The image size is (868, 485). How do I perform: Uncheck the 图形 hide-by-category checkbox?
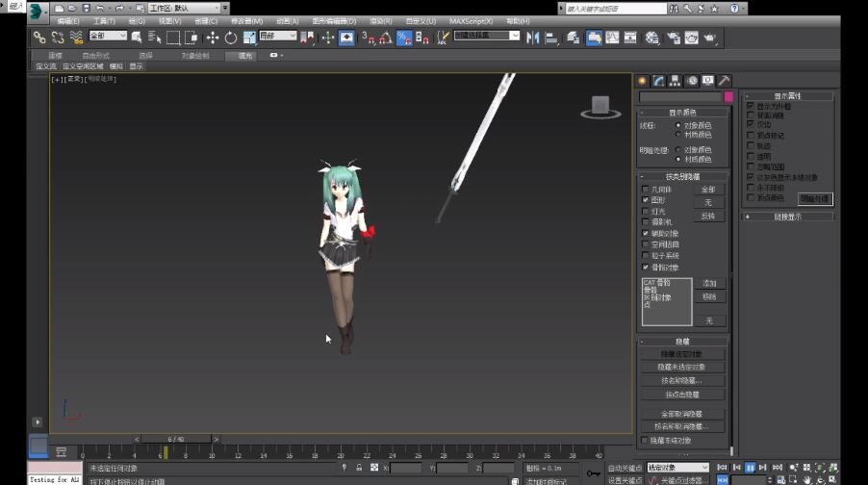click(646, 200)
